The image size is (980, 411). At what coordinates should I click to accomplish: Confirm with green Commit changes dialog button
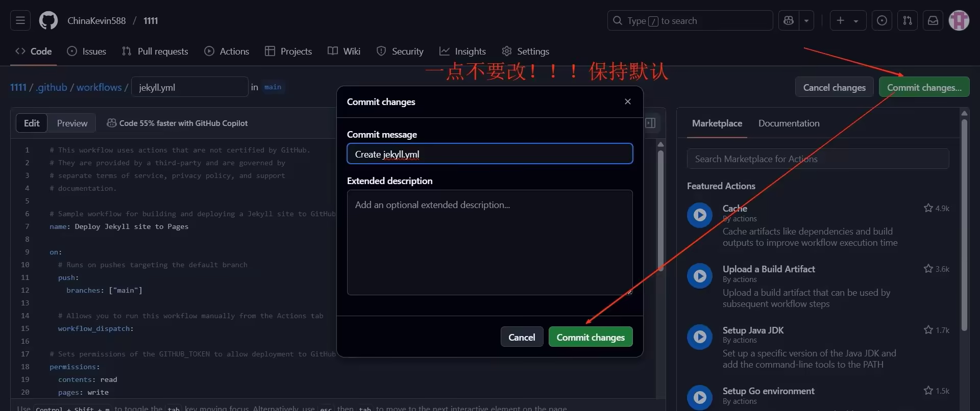[591, 337]
